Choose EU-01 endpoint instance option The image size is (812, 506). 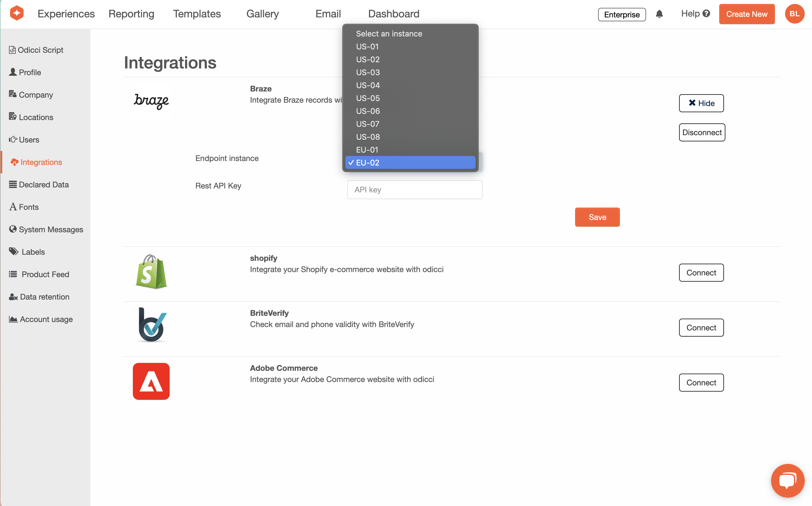[367, 150]
